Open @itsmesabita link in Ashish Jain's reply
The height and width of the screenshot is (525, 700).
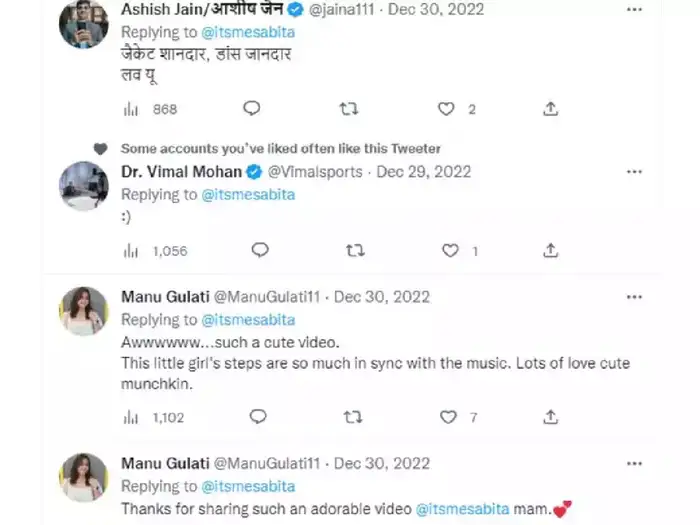pos(249,32)
